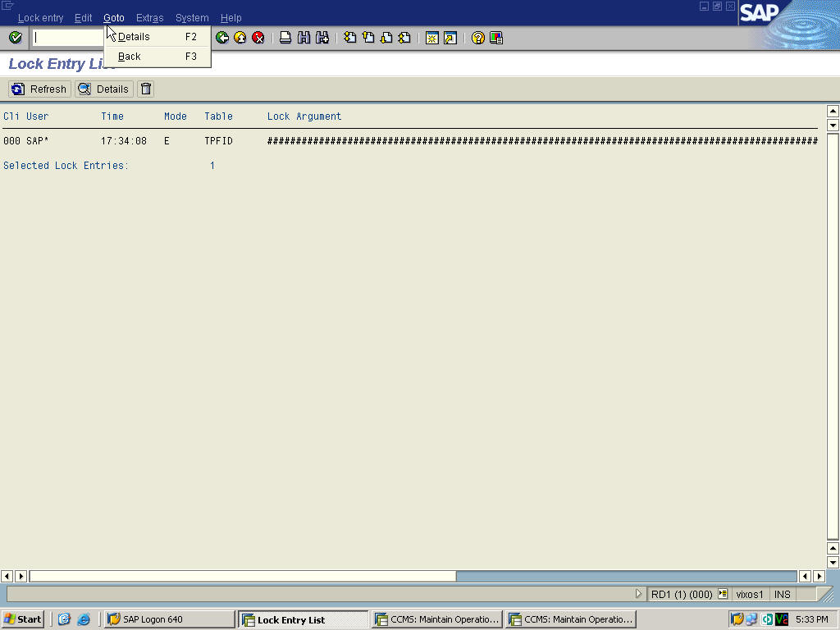The height and width of the screenshot is (630, 840).
Task: Click the INS insert mode indicator
Action: pyautogui.click(x=782, y=594)
